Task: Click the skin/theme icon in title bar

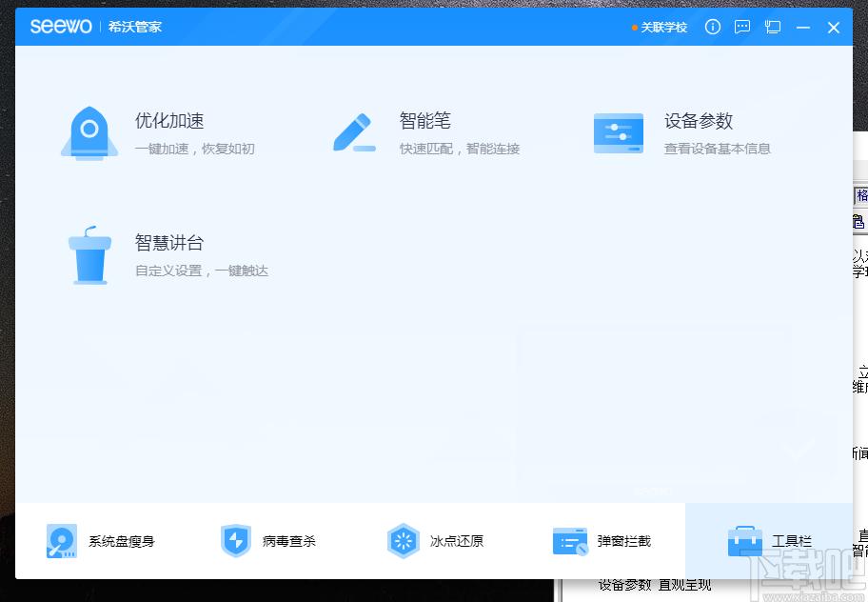Action: coord(772,27)
